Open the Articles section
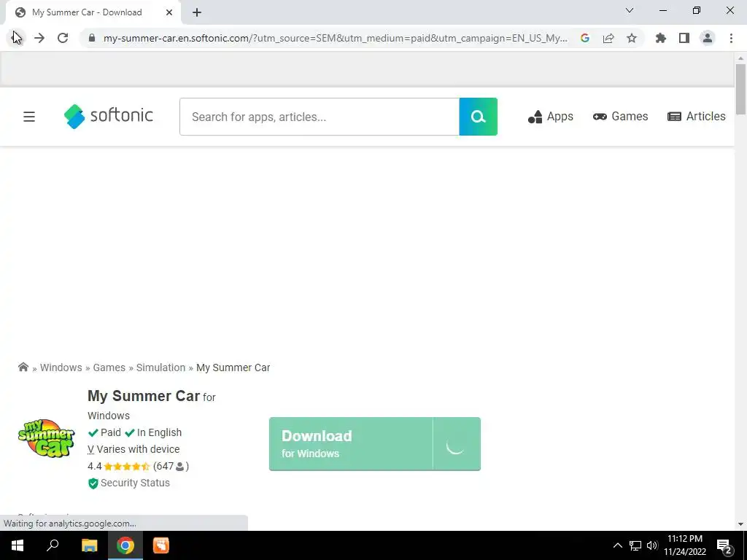 click(697, 117)
